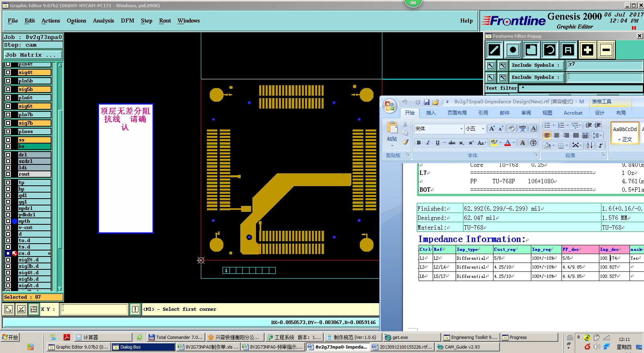Enable the drl layer checkbox

(x=8, y=155)
